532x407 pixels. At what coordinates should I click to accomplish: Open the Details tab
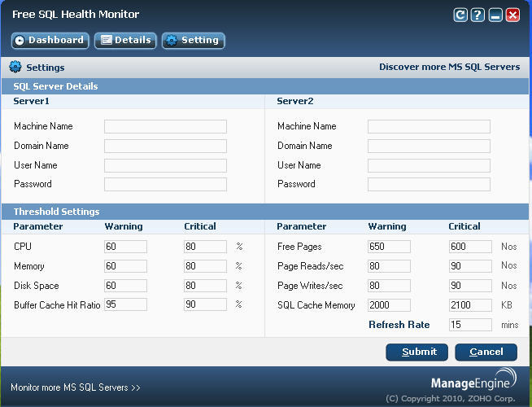[125, 41]
